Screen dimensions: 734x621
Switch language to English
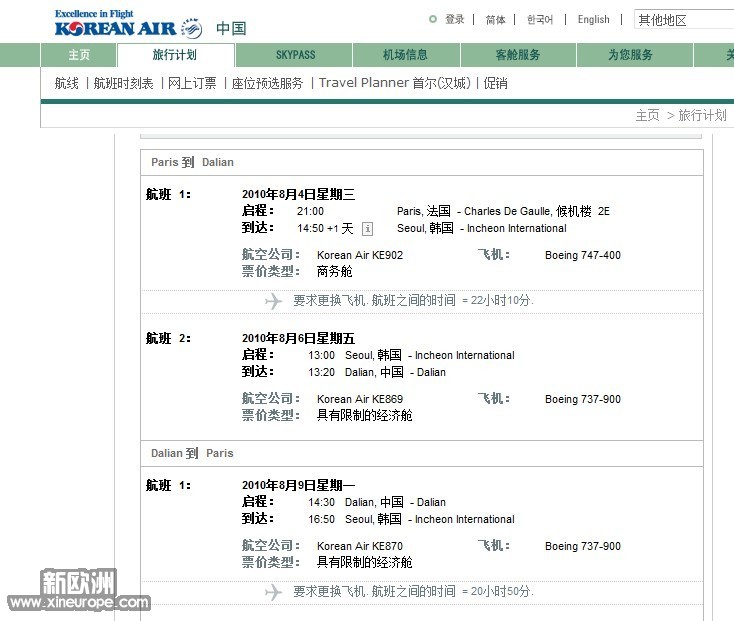593,19
